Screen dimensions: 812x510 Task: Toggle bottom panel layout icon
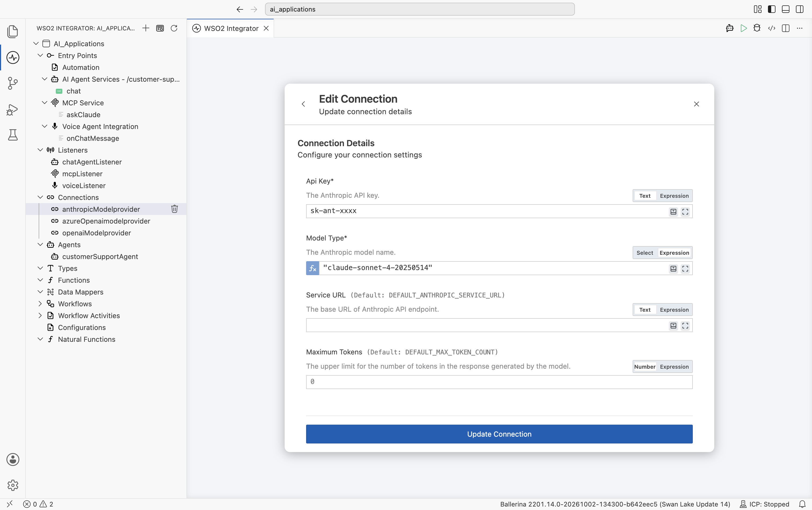coord(786,9)
